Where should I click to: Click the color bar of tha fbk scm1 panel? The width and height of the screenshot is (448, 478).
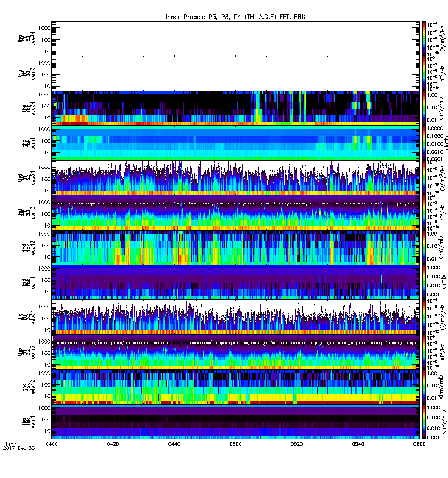point(424,143)
